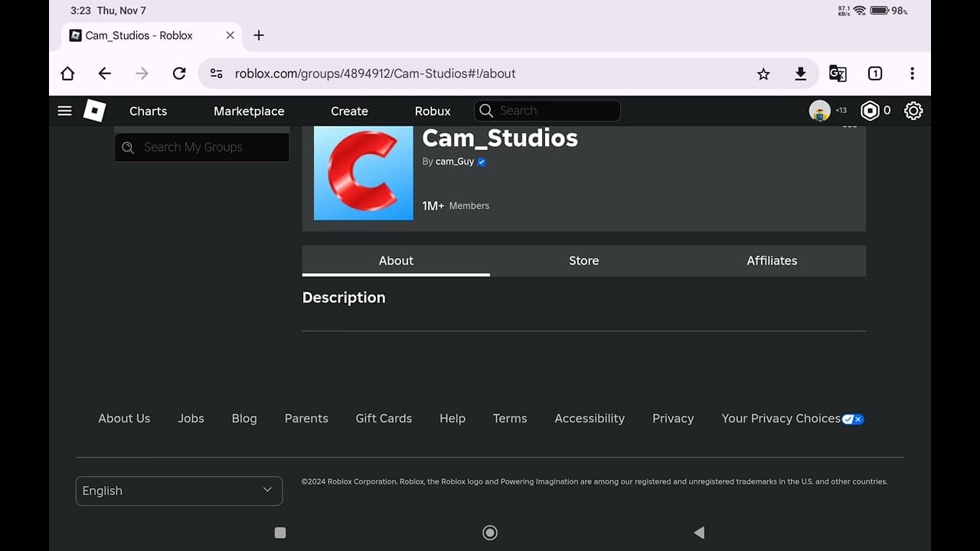980x551 pixels.
Task: Close the Cam_Studios - Roblox tab
Action: coord(230,35)
